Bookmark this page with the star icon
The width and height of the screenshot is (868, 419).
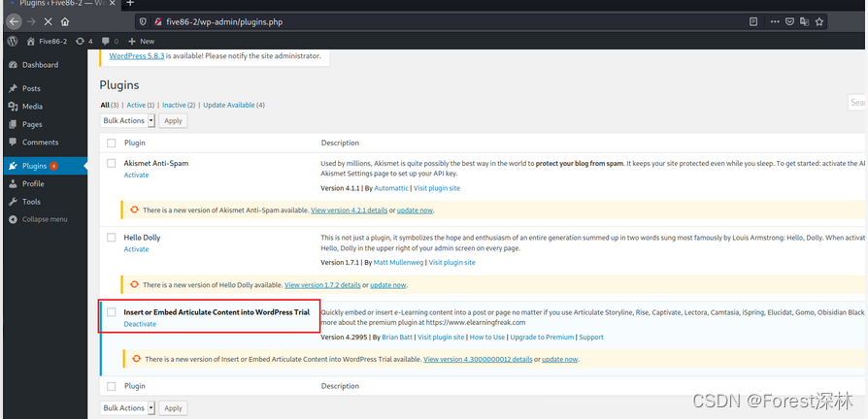pyautogui.click(x=819, y=22)
